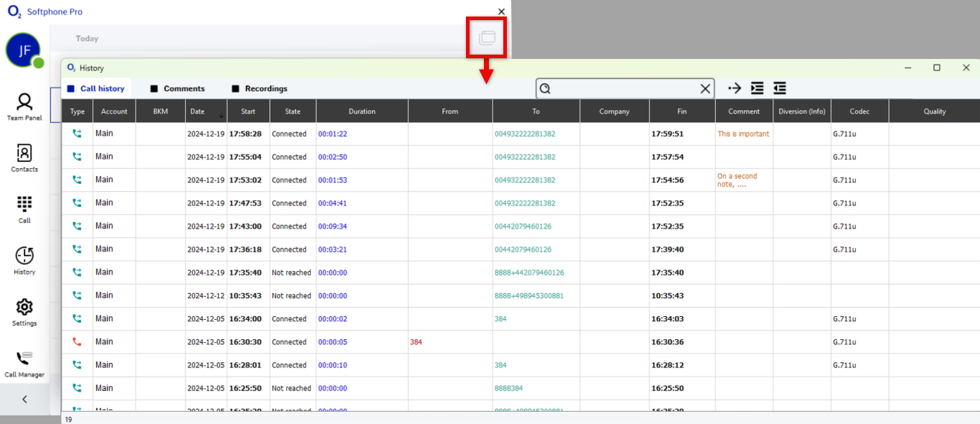
Task: Launch the Call Manager
Action: [x=24, y=363]
